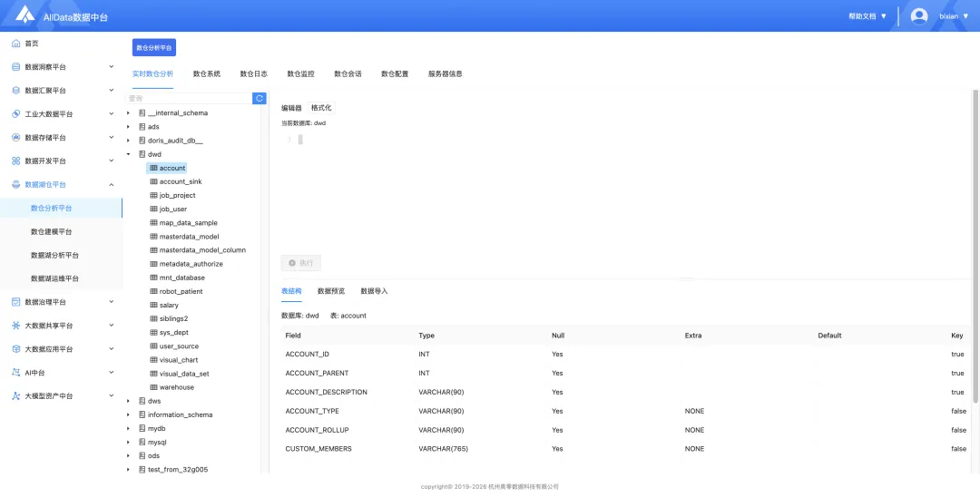The image size is (980, 497).
Task: Expand the doris_audit_db__ database node
Action: tap(128, 141)
